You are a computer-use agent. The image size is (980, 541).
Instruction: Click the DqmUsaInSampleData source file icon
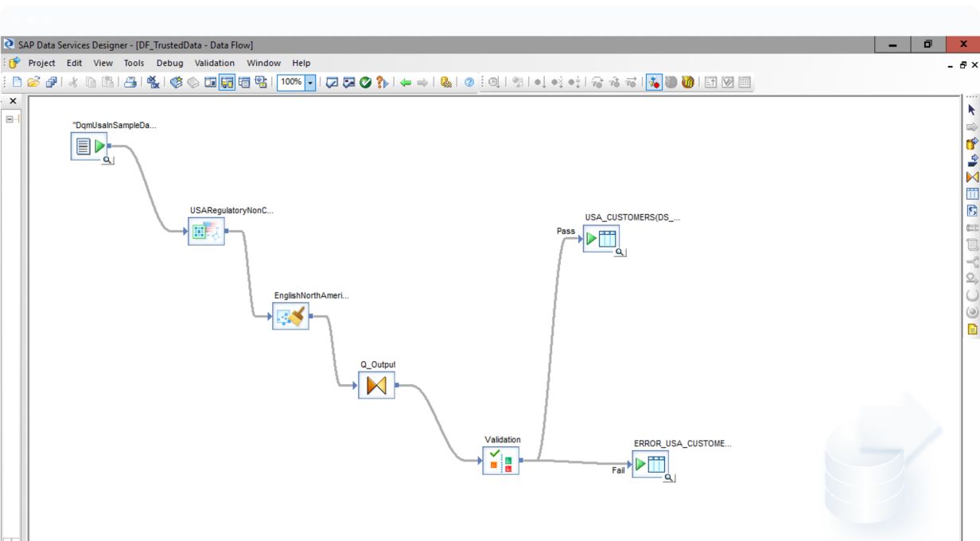click(88, 146)
